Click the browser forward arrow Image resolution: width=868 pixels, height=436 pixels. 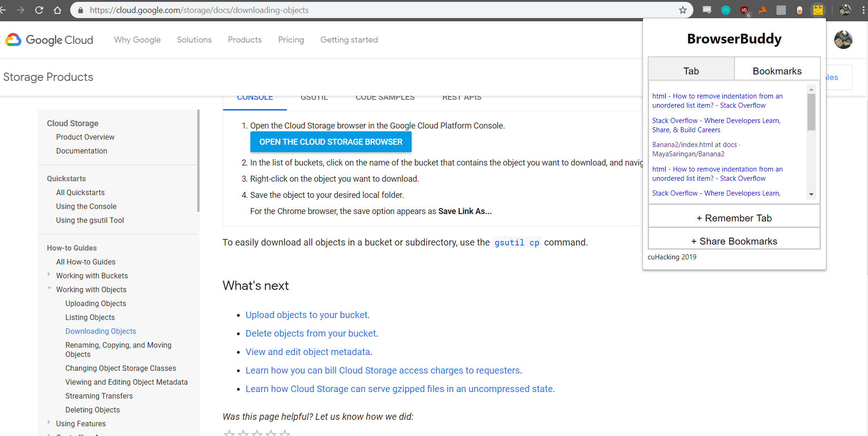click(21, 10)
